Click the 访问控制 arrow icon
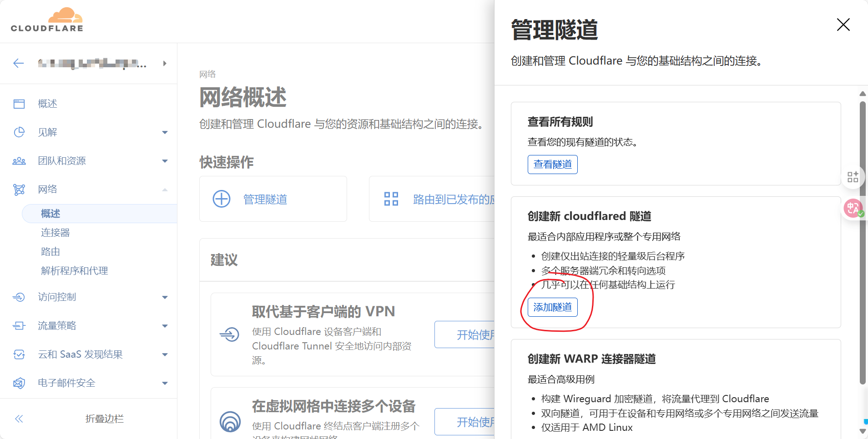 click(x=19, y=297)
